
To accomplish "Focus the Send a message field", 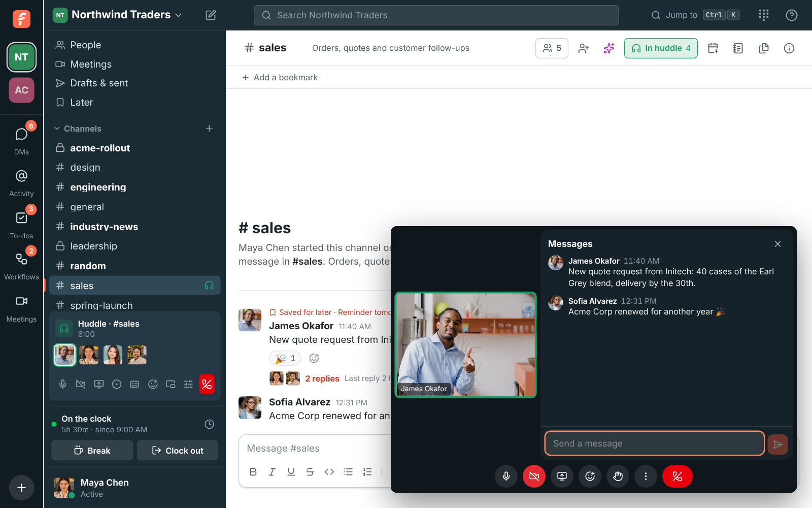I will click(655, 443).
